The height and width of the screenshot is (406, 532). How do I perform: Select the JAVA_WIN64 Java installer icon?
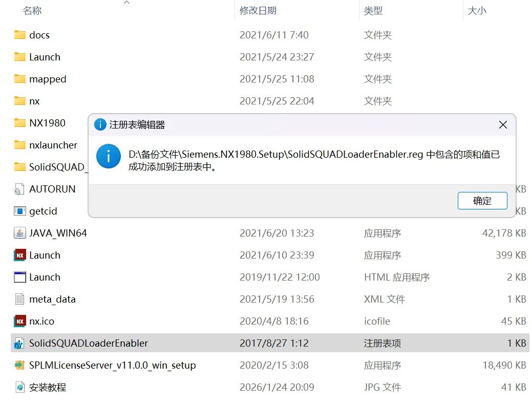19,233
